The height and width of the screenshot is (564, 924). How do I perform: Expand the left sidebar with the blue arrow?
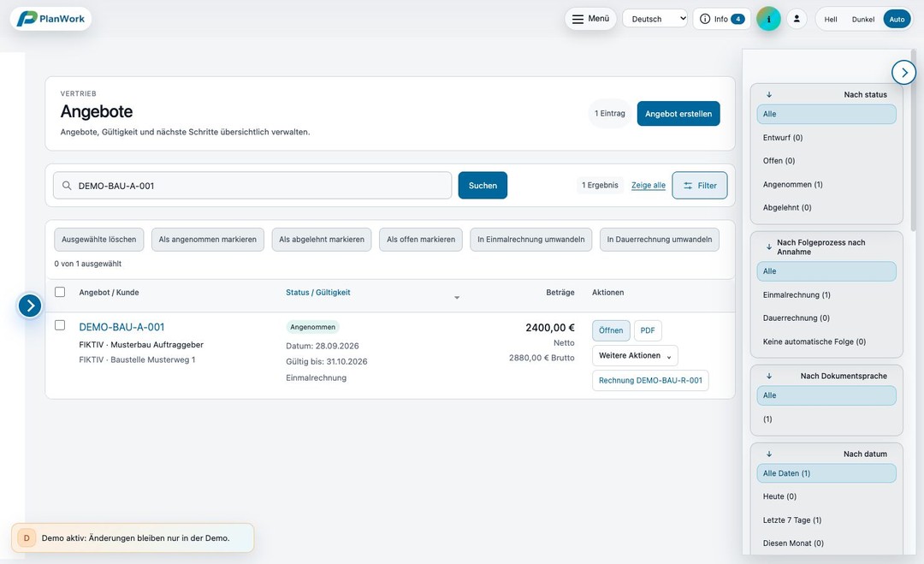[30, 306]
